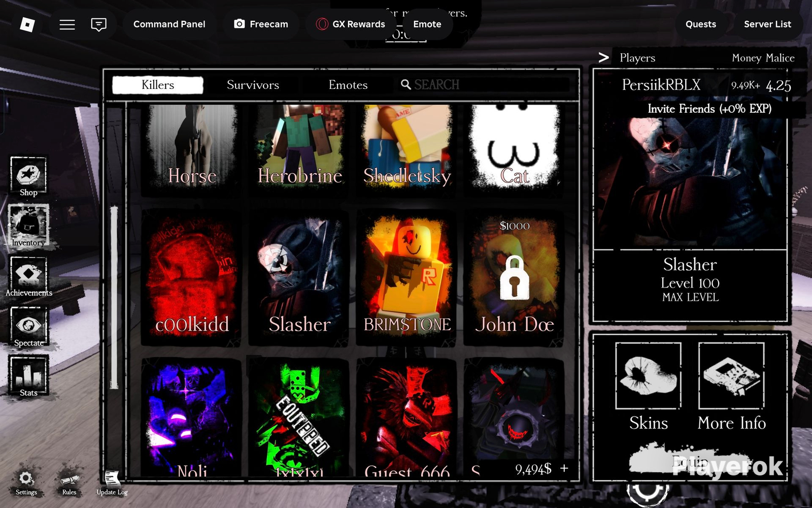Viewport: 812px width, 508px height.
Task: Click the killer list scrollbar
Action: point(114,297)
